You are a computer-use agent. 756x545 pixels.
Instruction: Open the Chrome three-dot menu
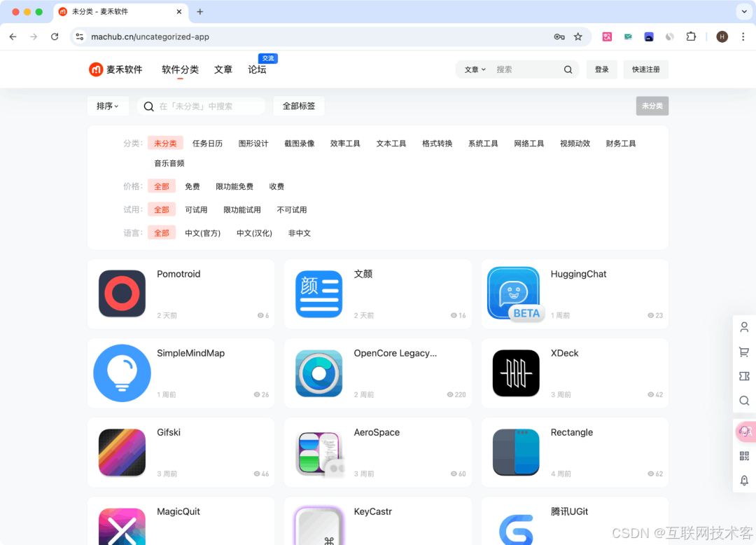click(743, 36)
